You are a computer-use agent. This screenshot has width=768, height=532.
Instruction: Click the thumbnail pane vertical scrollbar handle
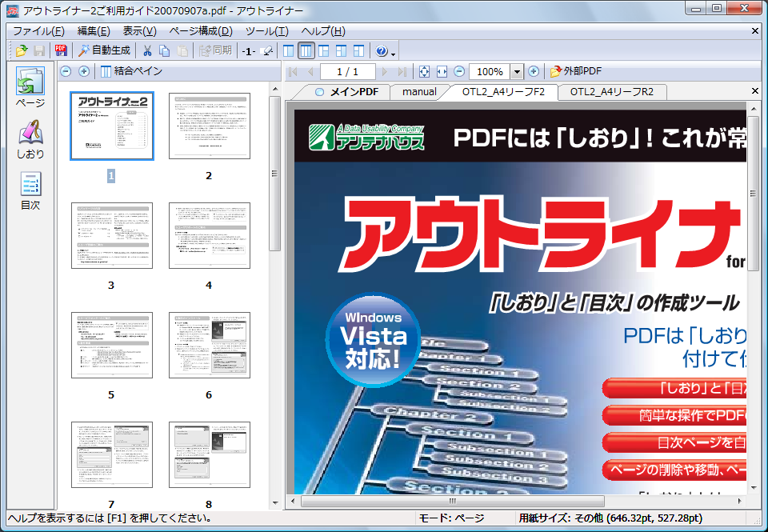click(274, 174)
